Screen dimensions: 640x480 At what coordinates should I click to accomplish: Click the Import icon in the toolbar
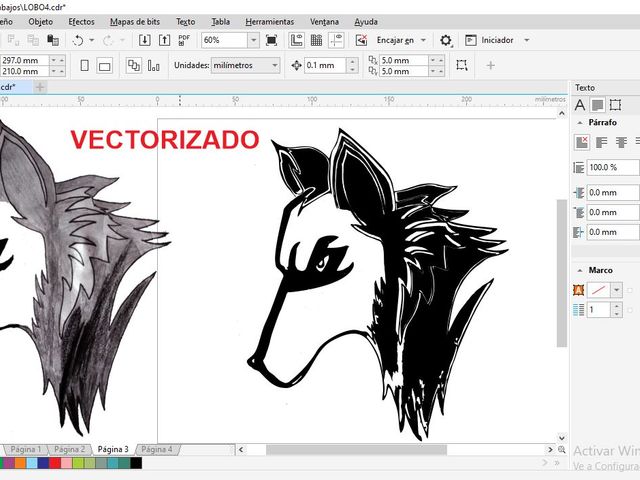pos(145,40)
